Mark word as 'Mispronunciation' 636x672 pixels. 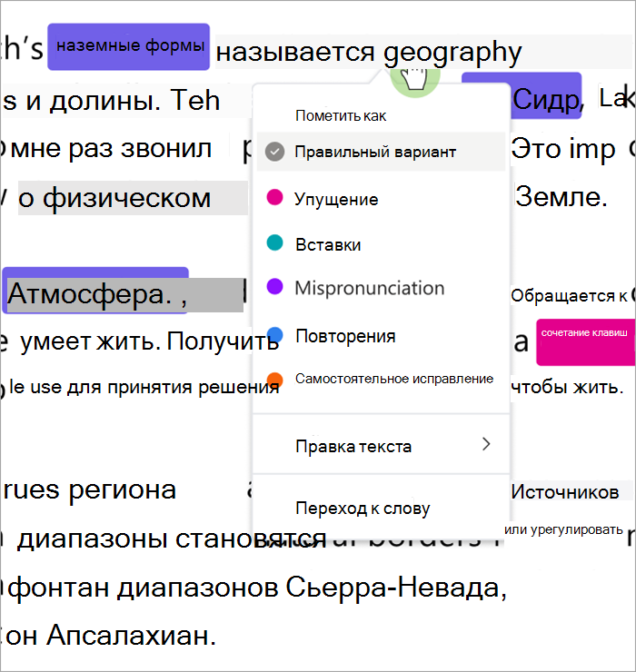369,288
